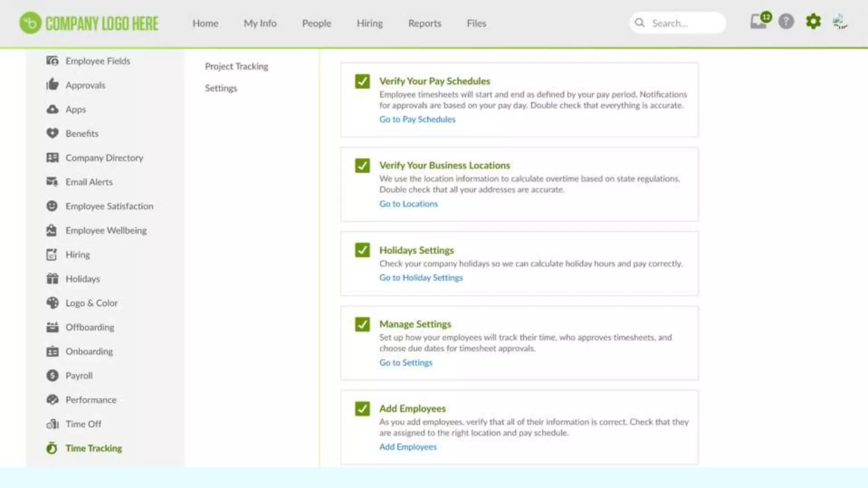Screen dimensions: 868x488
Task: Toggle the Add Employees checkbox
Action: (x=362, y=409)
